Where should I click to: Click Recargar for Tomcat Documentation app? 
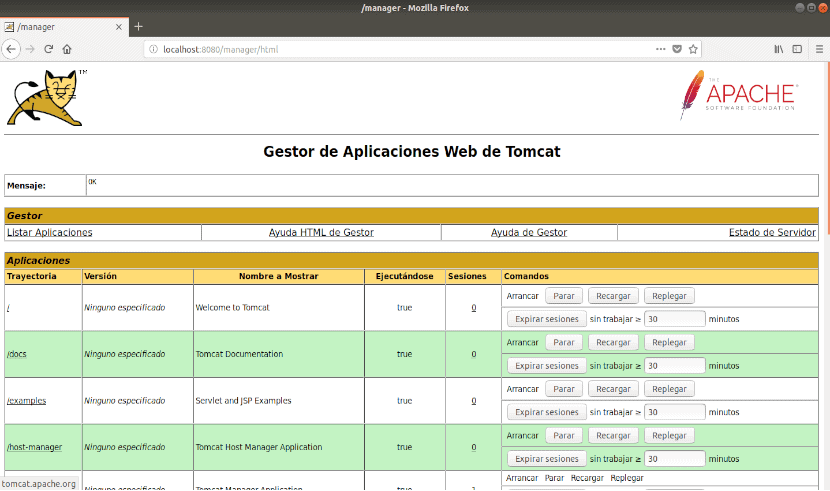click(x=613, y=342)
